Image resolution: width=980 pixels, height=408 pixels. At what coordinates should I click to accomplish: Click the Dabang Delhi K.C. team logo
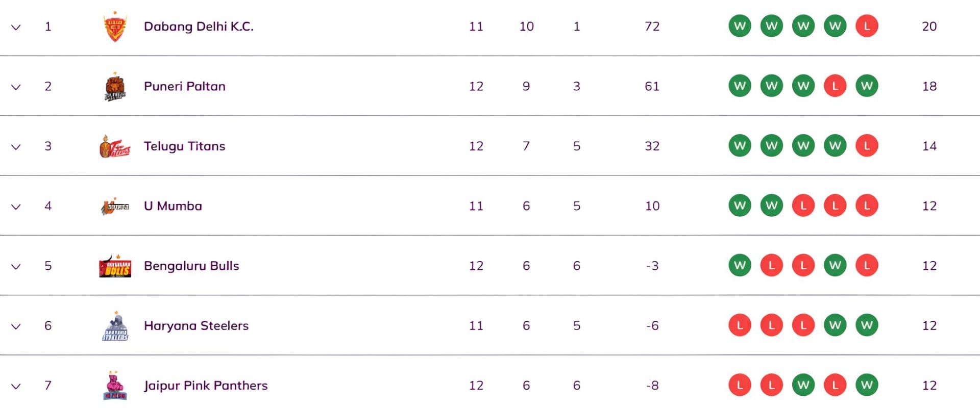(x=115, y=27)
